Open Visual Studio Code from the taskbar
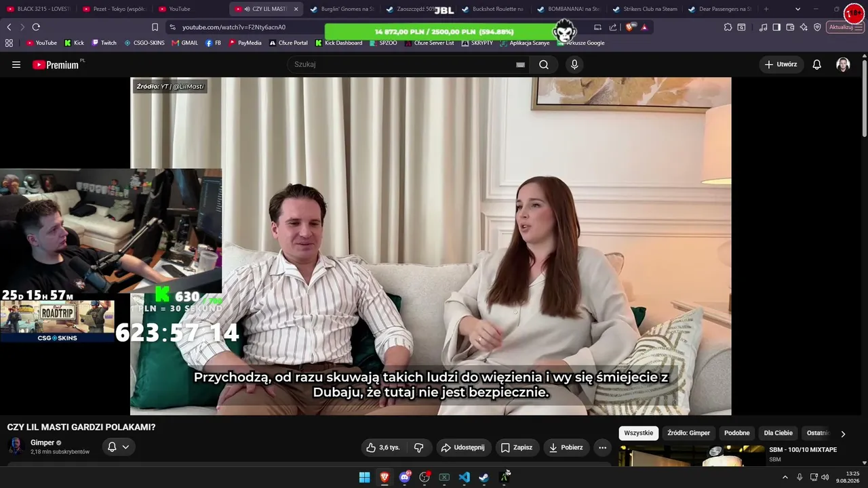The image size is (868, 488). click(464, 477)
